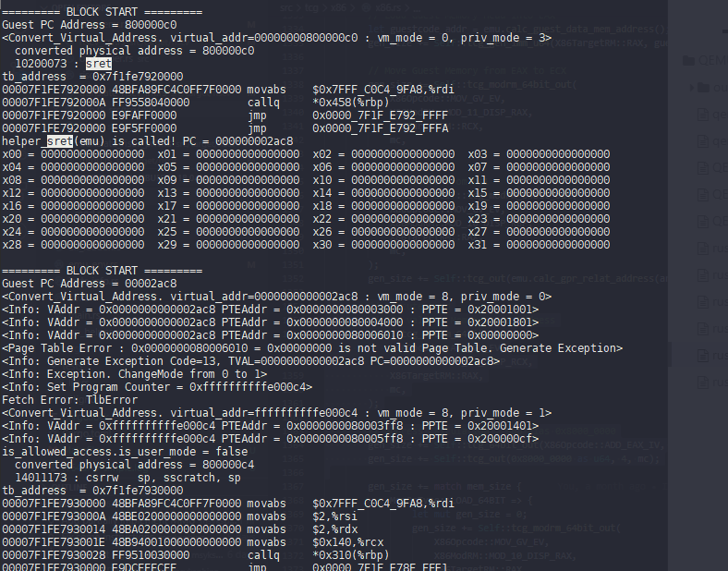The height and width of the screenshot is (571, 728).
Task: Click movabs $2,%rdx instruction
Action: (302, 529)
